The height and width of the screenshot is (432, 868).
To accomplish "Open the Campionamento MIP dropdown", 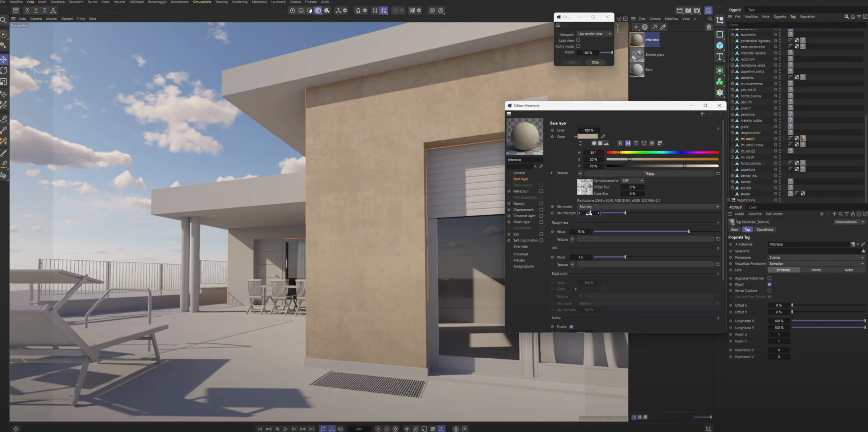I will tap(633, 181).
